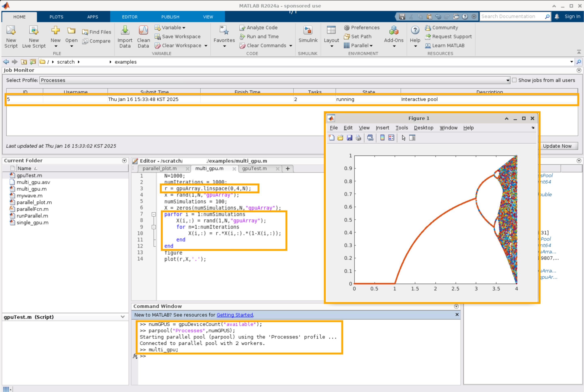
Task: Open the Clean Data tool
Action: point(143,37)
